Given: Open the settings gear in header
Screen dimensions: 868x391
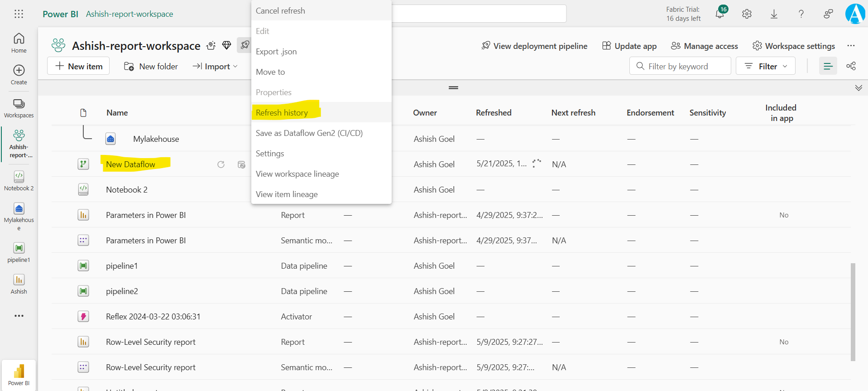Looking at the screenshot, I should coord(747,14).
